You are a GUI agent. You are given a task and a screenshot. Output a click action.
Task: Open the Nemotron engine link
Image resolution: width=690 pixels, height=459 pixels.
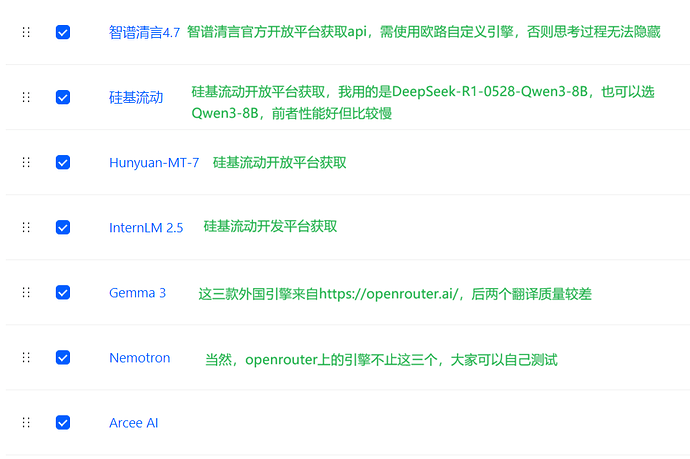point(140,358)
